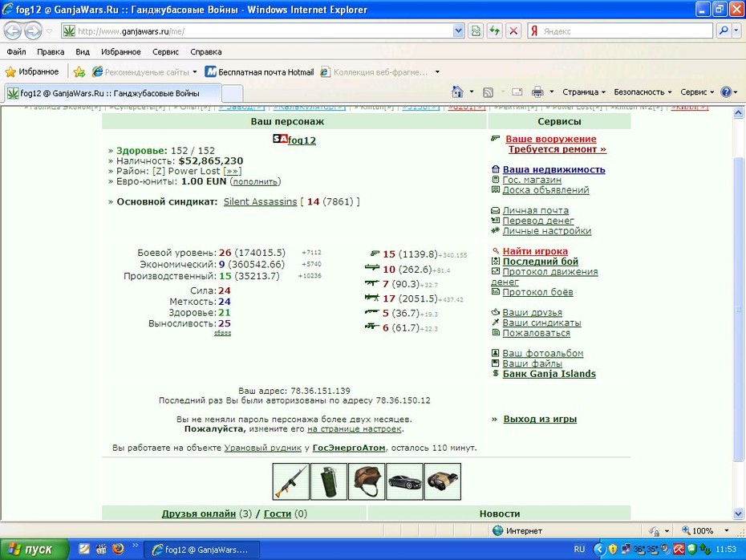Expand the Безопасность command bar menu
Viewport: 746px width, 560px height.
(x=643, y=91)
